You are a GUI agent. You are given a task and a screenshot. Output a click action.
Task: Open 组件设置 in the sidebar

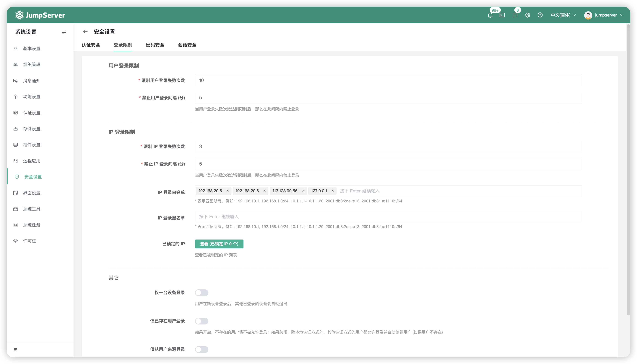click(x=40, y=145)
